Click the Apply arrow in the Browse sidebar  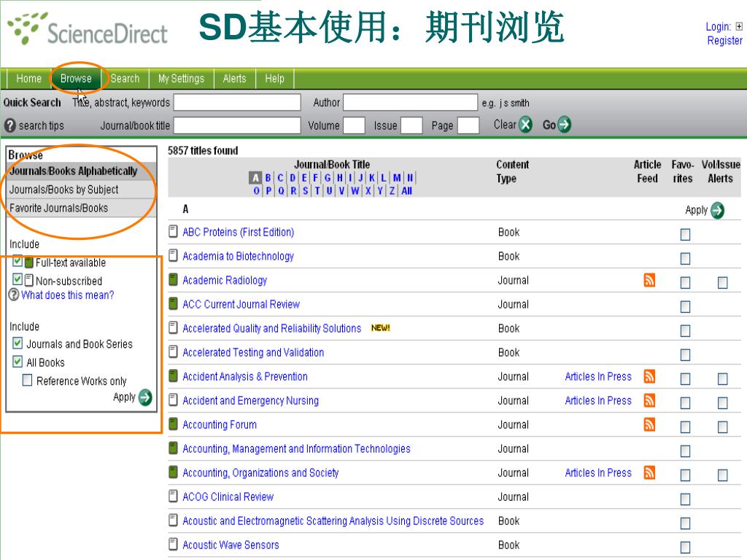145,397
